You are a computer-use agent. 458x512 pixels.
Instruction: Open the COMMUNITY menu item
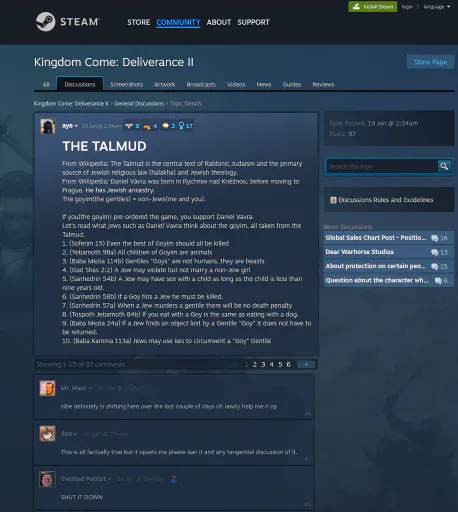pos(178,22)
